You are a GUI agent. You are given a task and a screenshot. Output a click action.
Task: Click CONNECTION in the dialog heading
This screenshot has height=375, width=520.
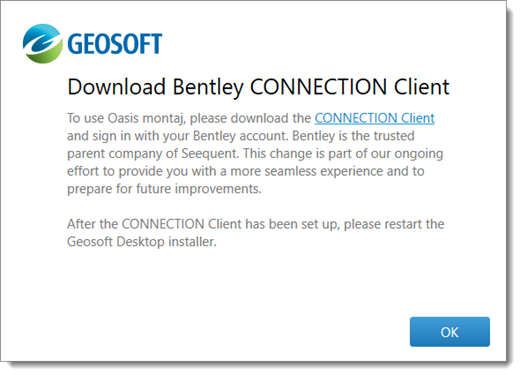click(x=318, y=87)
